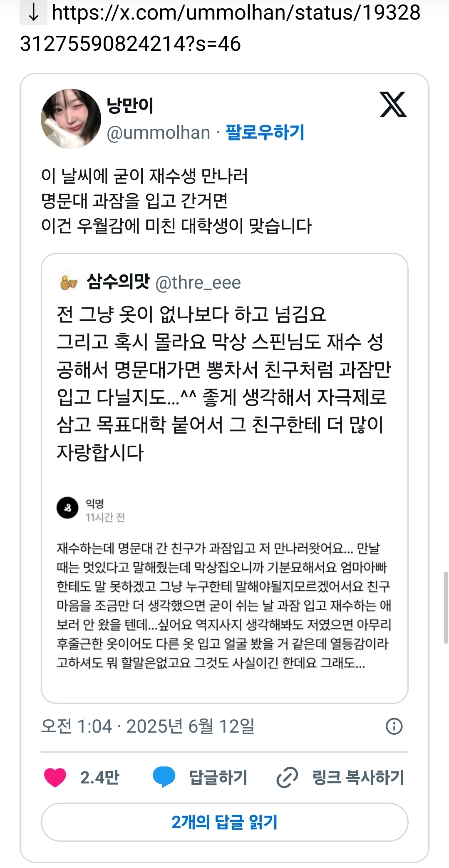Click the @thre_eee quoted handle
This screenshot has height=868, width=449.
198,283
